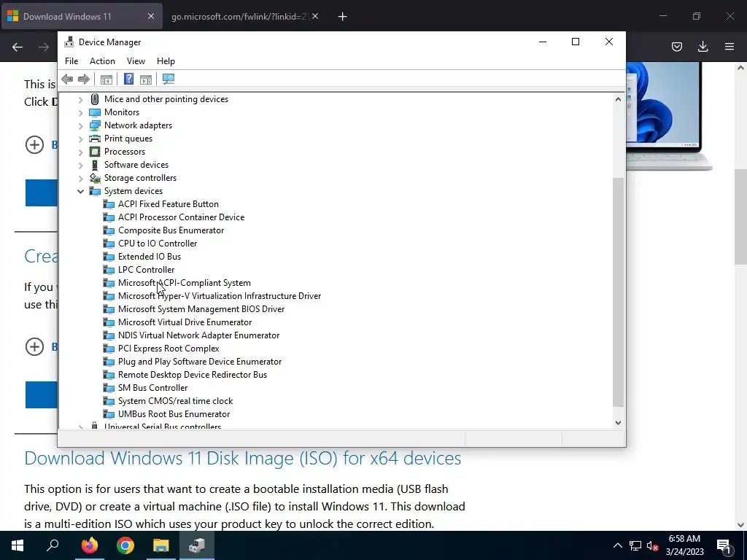This screenshot has width=747, height=560.
Task: Click the icon beside PCI Express Root Complex
Action: point(109,349)
